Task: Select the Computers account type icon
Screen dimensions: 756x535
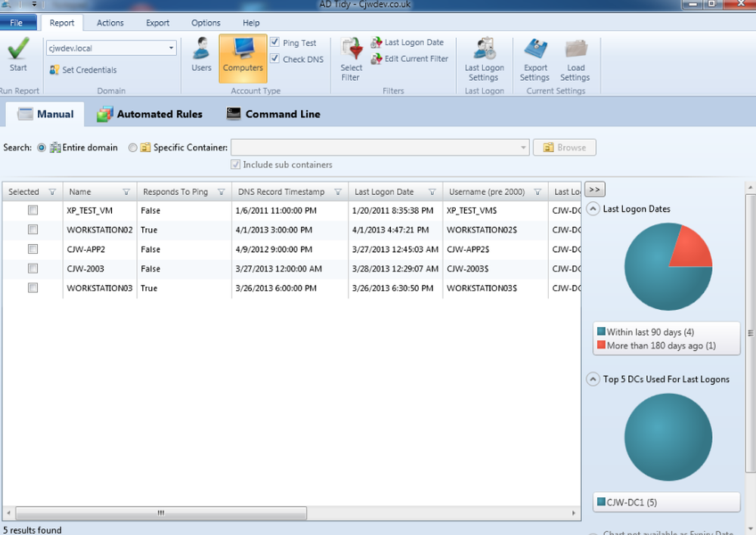Action: click(x=242, y=57)
